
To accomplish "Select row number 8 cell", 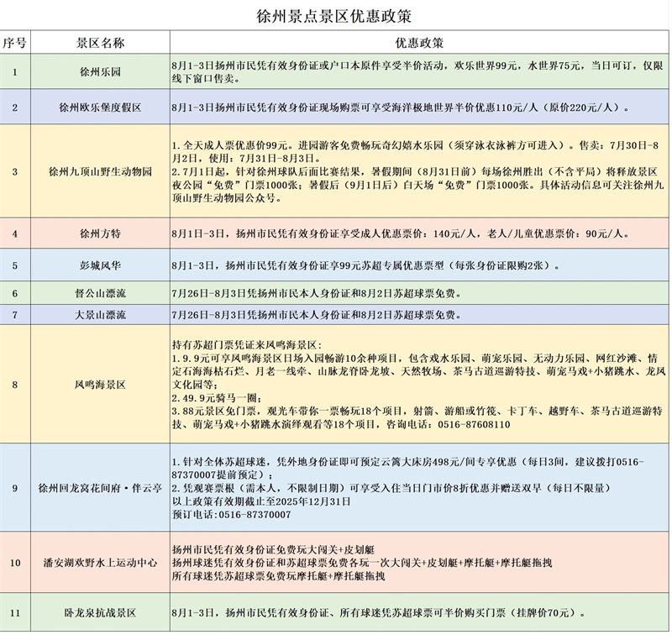I will tap(14, 384).
